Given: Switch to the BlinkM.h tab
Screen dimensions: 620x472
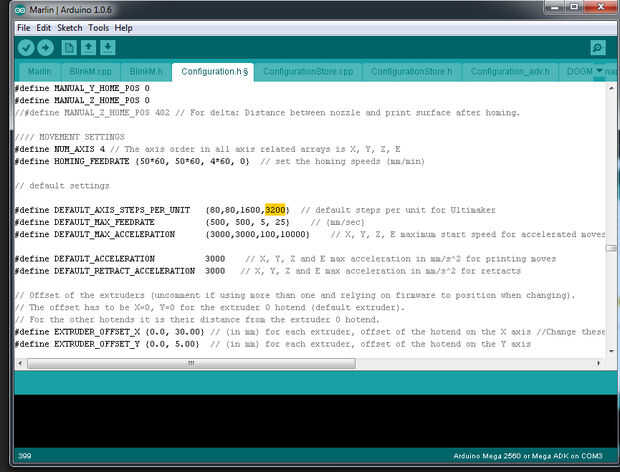Looking at the screenshot, I should click(x=146, y=72).
